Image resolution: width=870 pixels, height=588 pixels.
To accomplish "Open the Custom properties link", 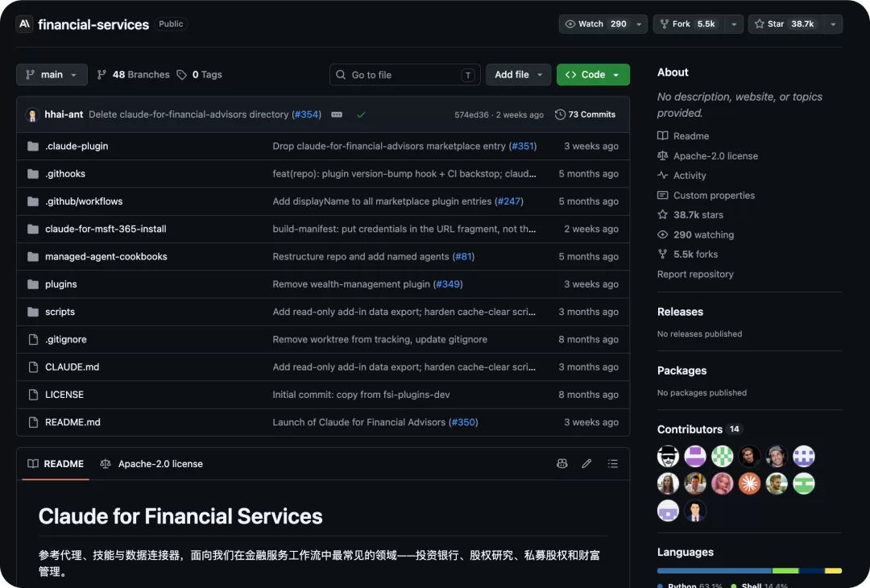I will coord(714,195).
